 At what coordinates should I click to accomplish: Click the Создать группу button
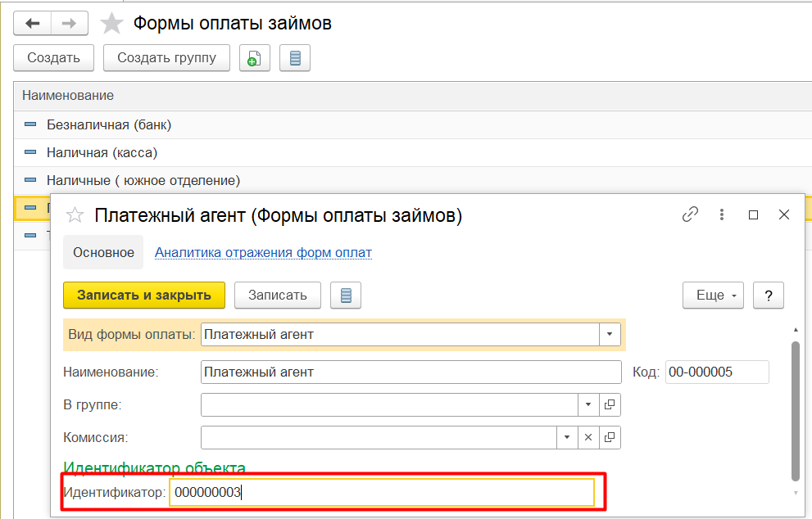click(x=167, y=57)
